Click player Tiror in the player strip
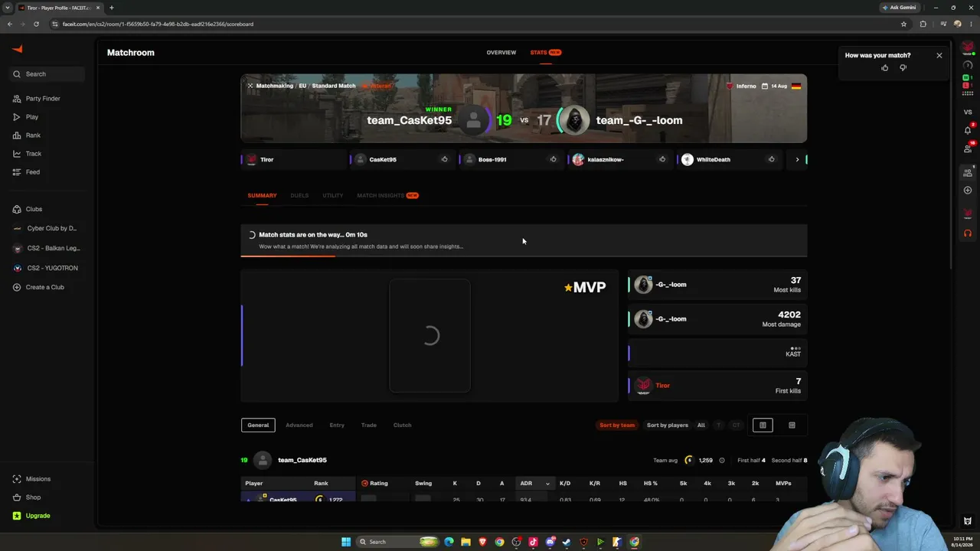 pos(294,159)
